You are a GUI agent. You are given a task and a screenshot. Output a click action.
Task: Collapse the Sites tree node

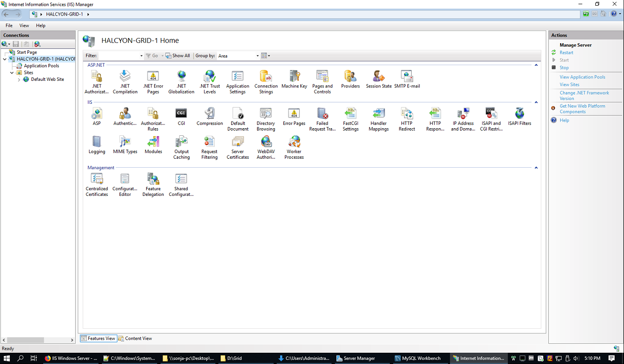(x=12, y=73)
